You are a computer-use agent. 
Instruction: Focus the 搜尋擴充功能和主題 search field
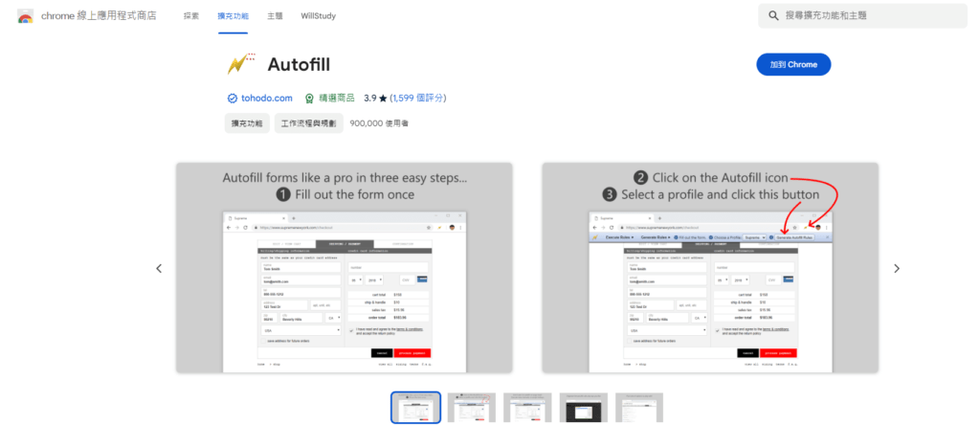tap(862, 15)
